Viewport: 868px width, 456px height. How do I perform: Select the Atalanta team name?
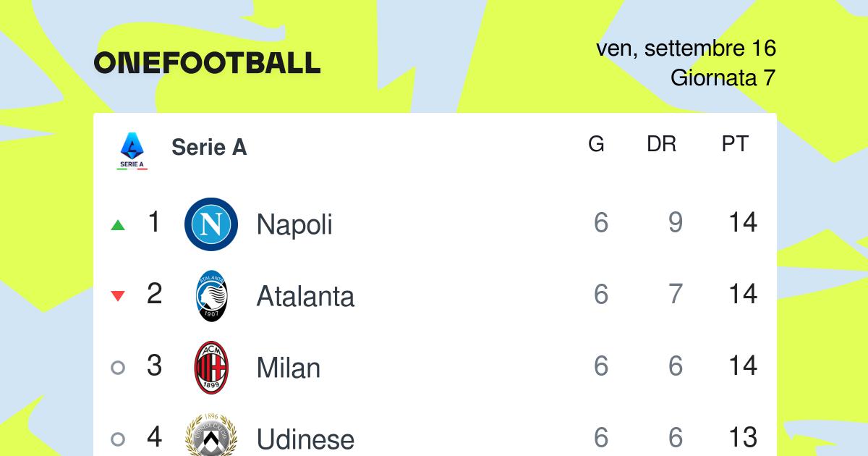[305, 296]
